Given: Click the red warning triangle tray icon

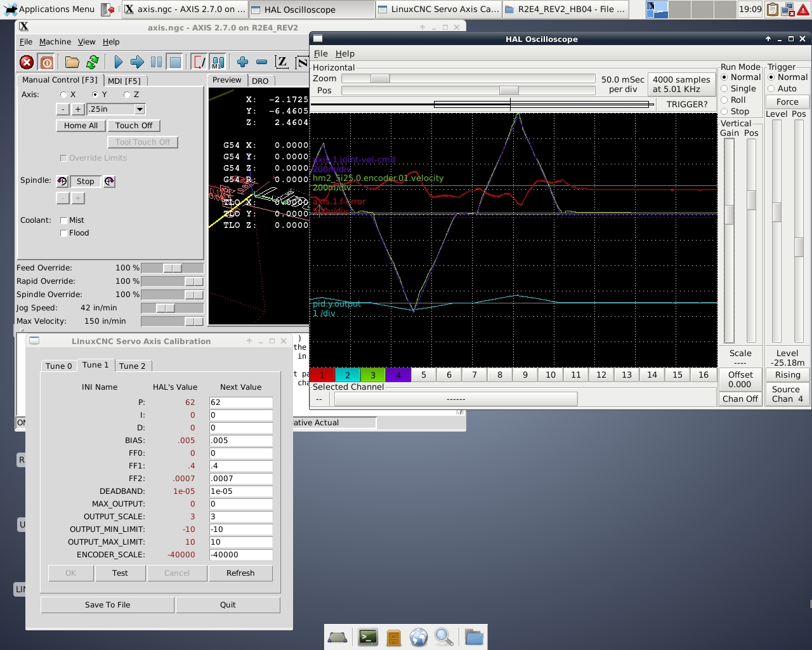Looking at the screenshot, I should (x=804, y=9).
